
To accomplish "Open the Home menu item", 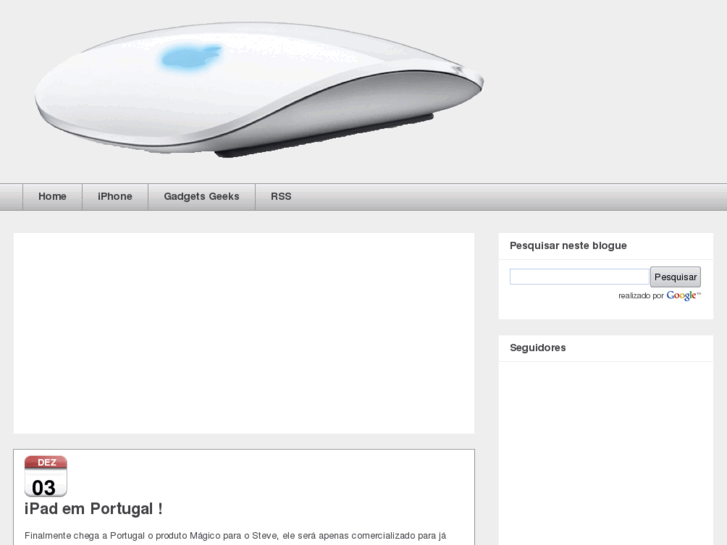I will coord(52,197).
